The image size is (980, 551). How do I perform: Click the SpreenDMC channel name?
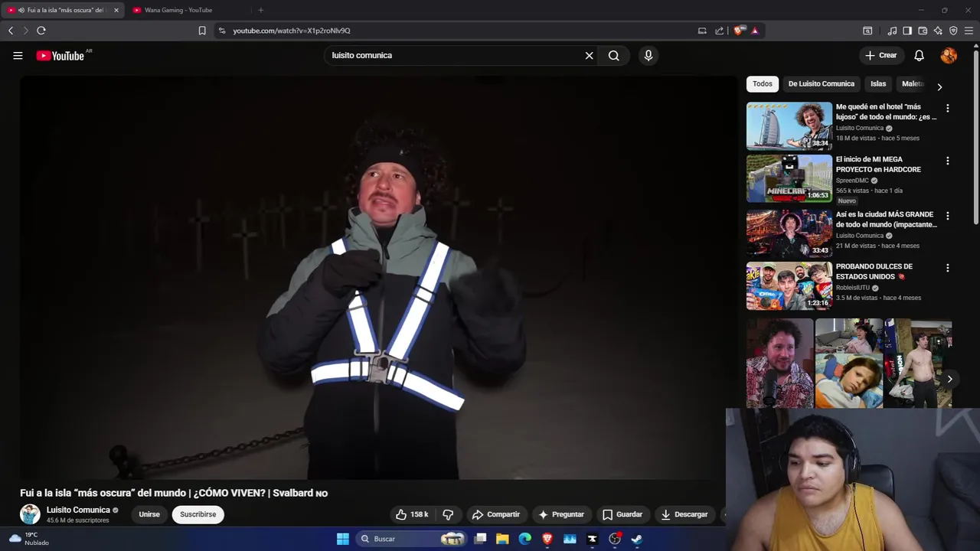[852, 181]
